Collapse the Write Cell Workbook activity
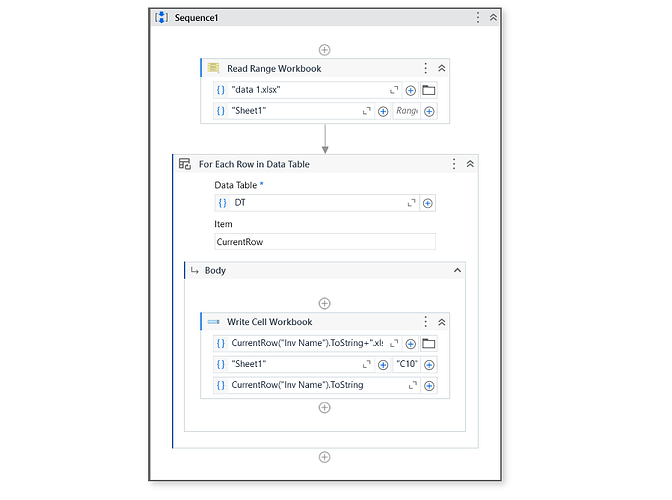672x500 pixels. pyautogui.click(x=441, y=322)
